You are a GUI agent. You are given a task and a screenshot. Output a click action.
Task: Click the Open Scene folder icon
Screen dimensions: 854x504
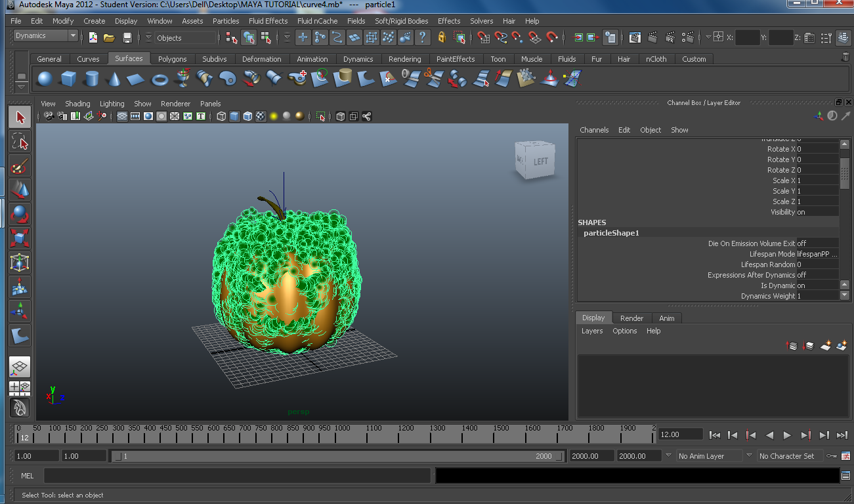[x=110, y=37]
